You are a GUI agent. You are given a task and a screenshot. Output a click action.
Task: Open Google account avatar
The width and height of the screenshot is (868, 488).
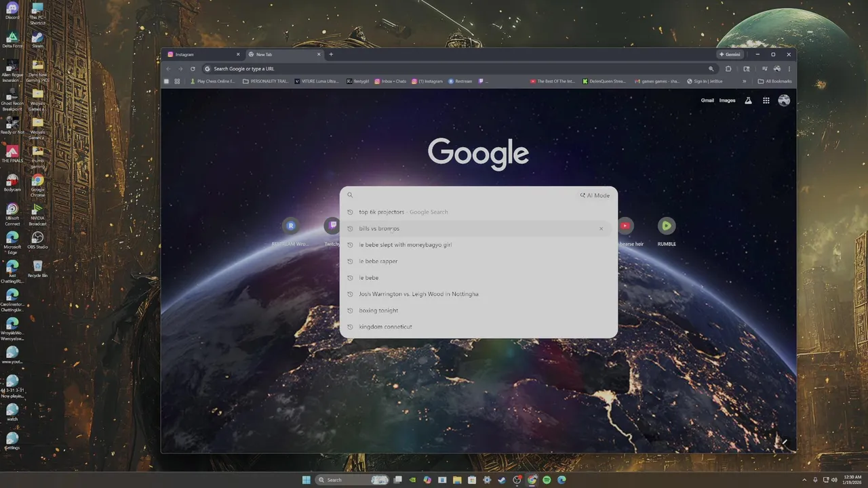[784, 100]
